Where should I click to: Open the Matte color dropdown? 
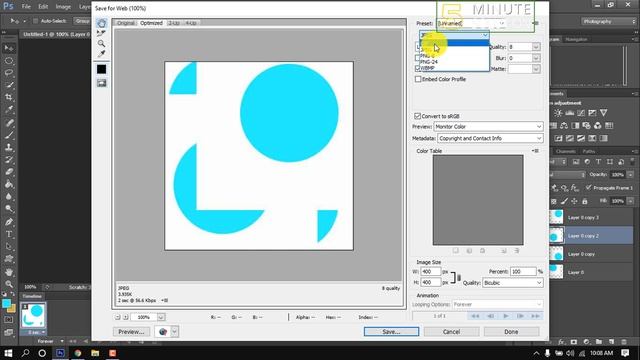pos(536,69)
